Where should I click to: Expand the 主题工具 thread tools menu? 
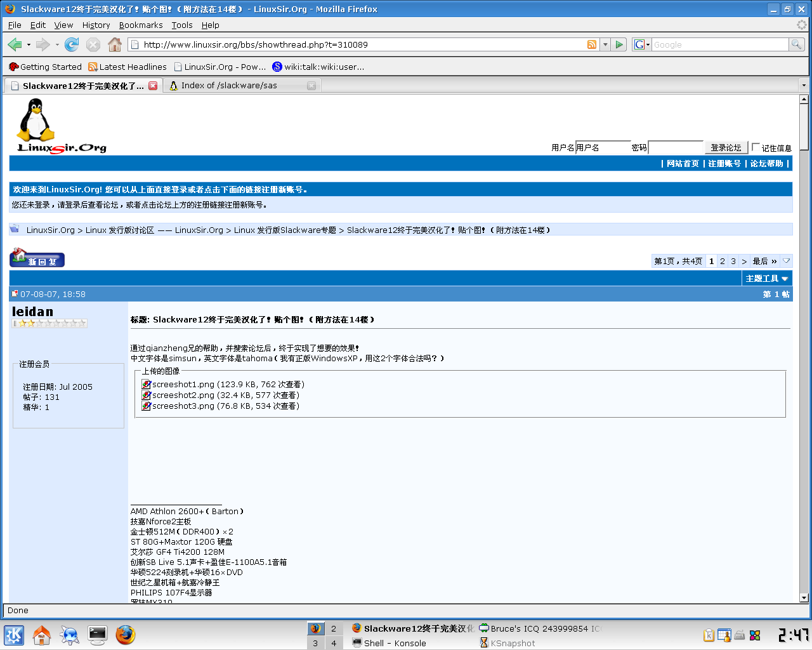767,279
